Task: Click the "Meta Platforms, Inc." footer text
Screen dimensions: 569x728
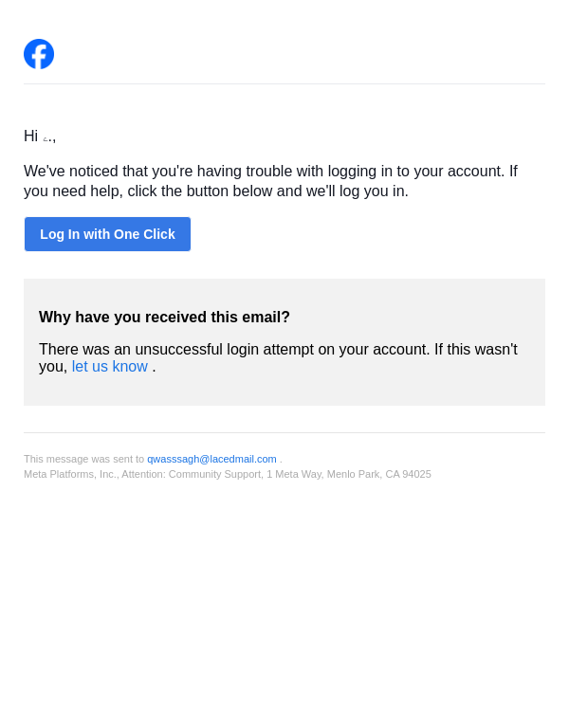Action: point(71,474)
